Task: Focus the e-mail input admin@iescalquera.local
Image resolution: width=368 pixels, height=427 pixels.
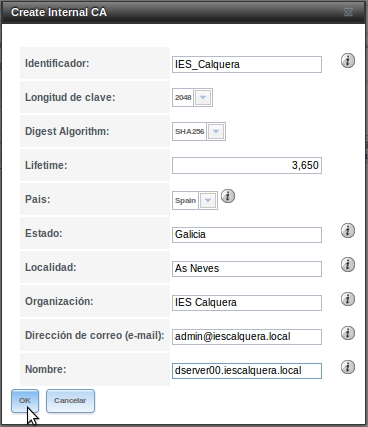Action: (247, 337)
